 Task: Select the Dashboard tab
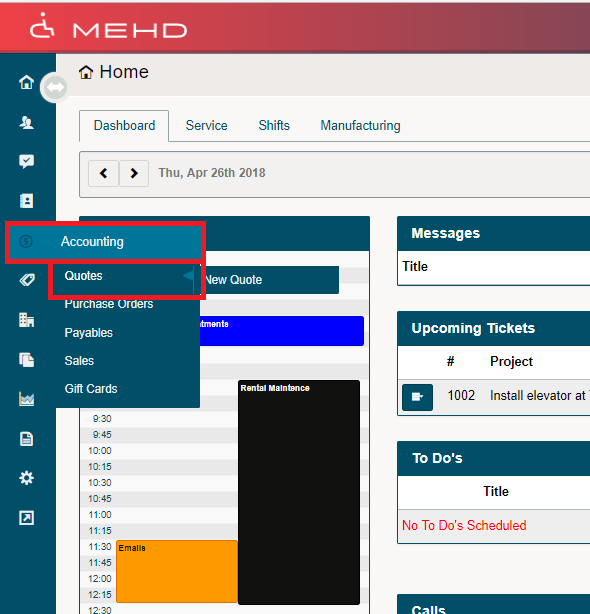124,126
